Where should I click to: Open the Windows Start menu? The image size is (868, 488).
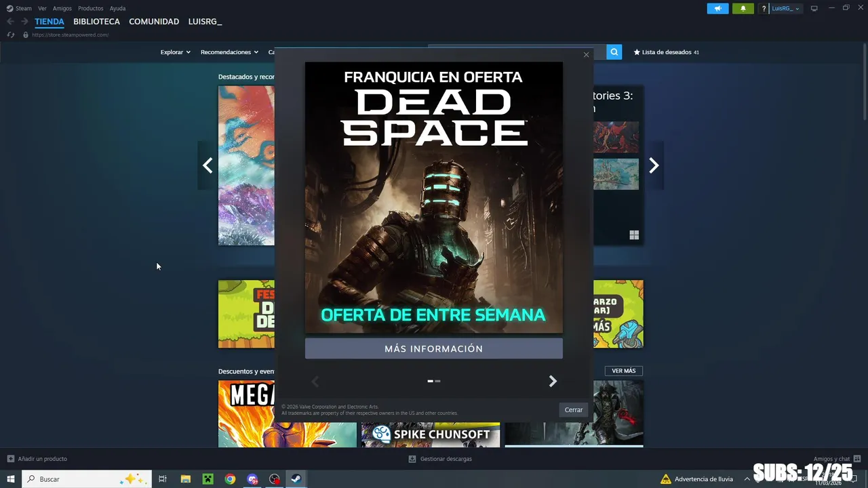tap(10, 479)
